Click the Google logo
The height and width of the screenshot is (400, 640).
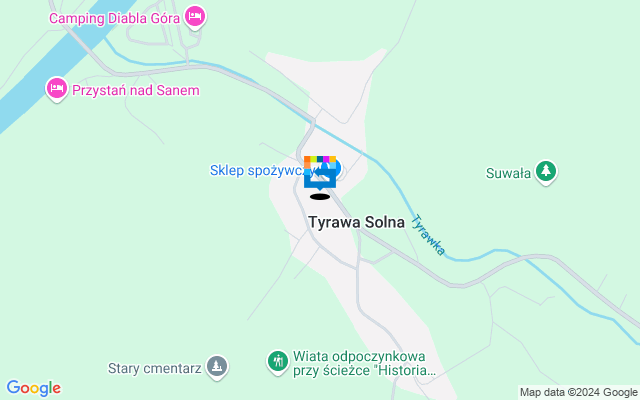(33, 388)
